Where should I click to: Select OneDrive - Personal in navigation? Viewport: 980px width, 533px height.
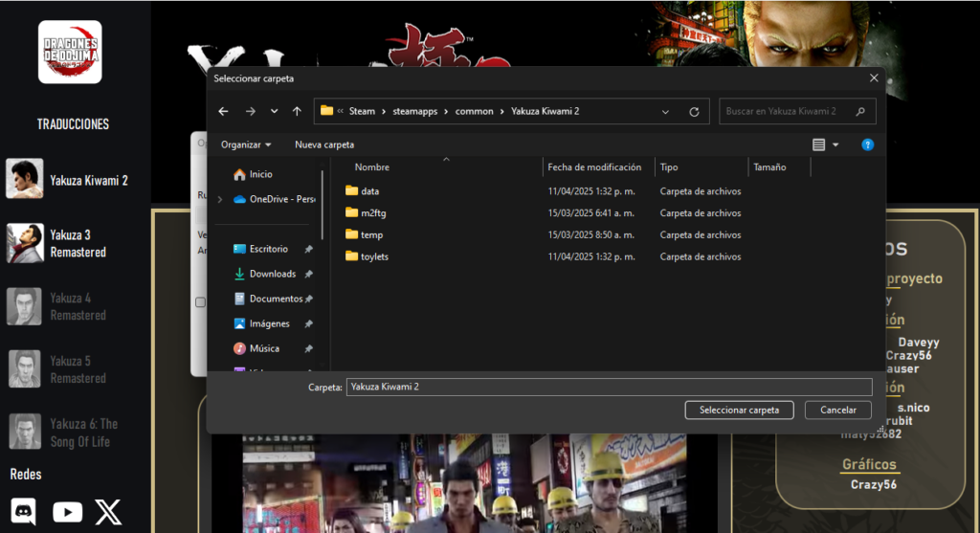click(x=275, y=199)
